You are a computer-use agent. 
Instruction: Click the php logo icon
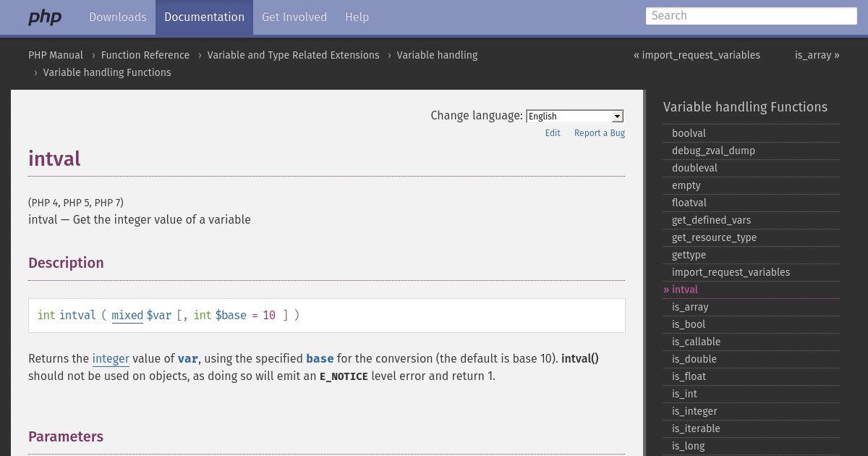(x=45, y=17)
